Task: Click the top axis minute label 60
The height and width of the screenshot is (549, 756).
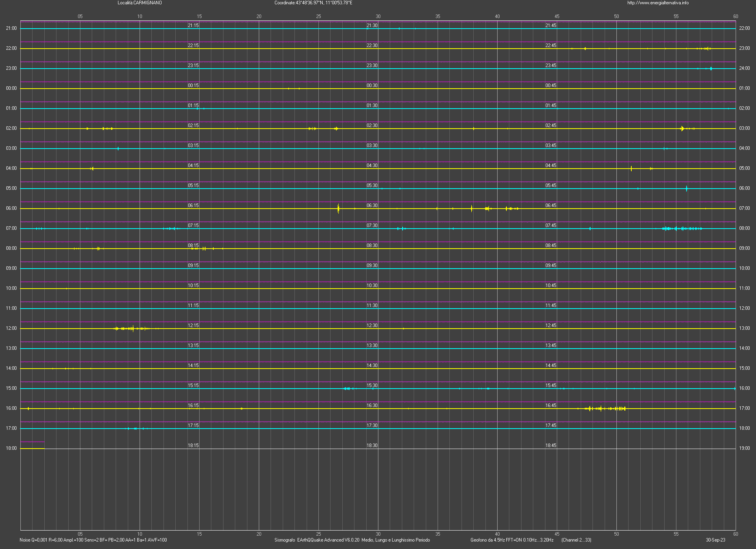Action: 736,16
